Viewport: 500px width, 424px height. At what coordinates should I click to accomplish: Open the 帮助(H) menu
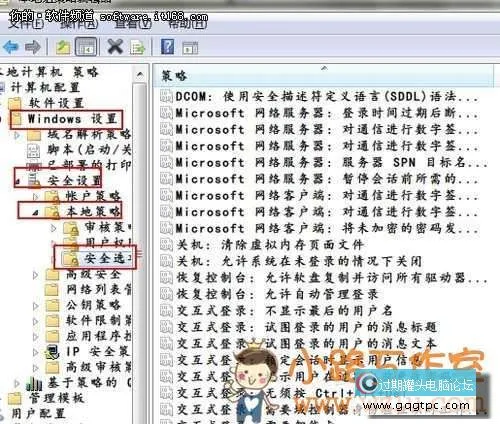188,23
